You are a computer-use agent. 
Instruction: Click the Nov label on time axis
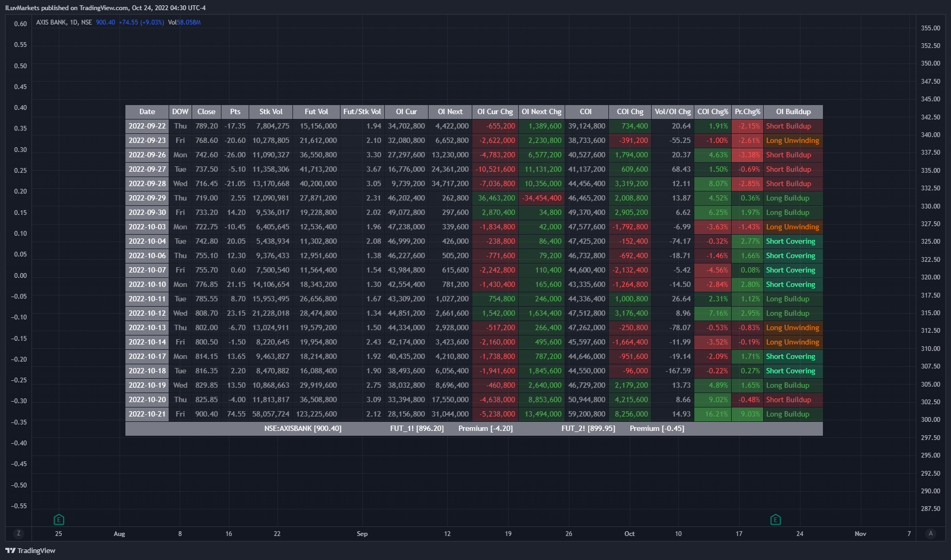[x=860, y=534]
